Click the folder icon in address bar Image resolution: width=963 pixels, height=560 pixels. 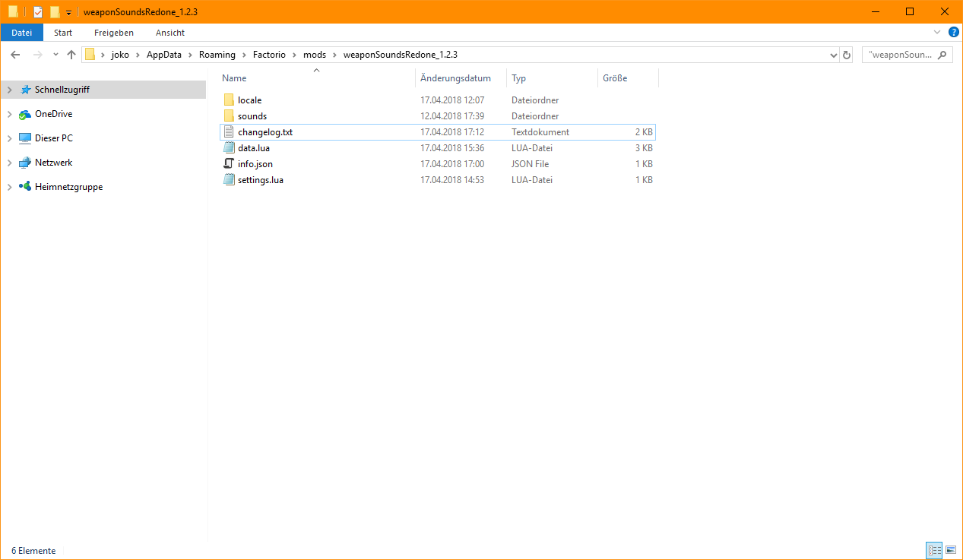pos(90,55)
